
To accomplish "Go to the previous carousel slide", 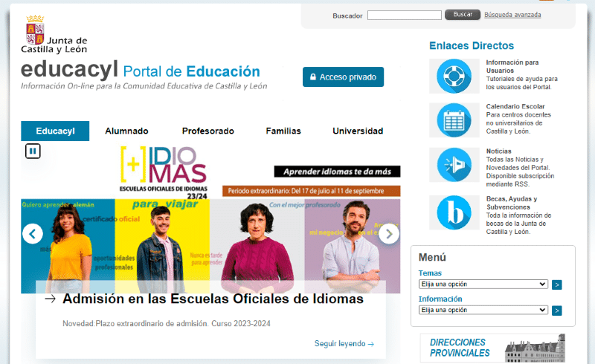I will click(x=33, y=234).
